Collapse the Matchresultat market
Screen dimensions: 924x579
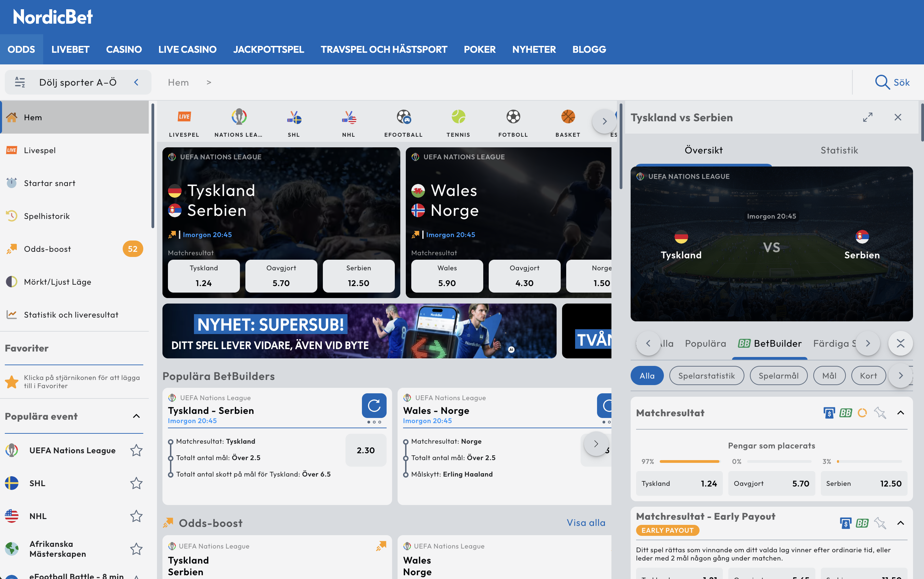click(901, 413)
